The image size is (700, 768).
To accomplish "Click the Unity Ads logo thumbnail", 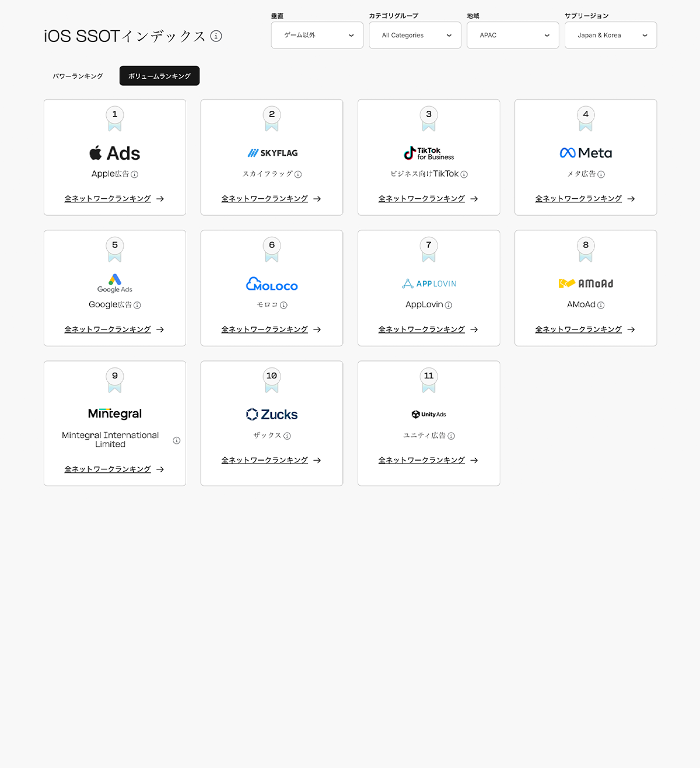I will 429,414.
